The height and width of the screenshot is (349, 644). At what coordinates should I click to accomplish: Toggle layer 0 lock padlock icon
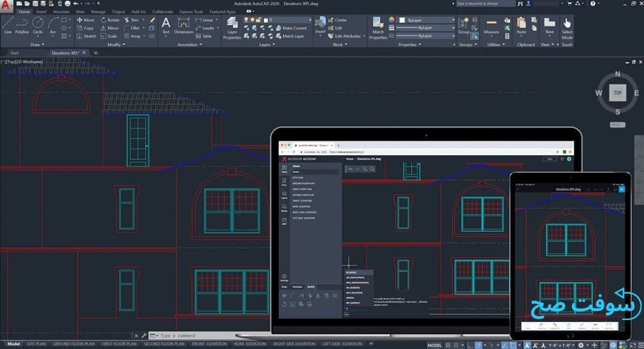259,20
